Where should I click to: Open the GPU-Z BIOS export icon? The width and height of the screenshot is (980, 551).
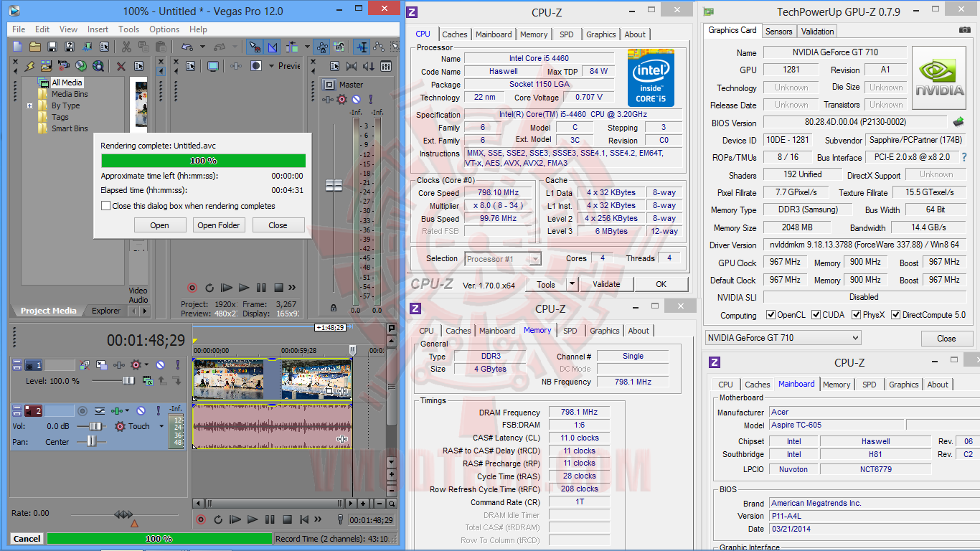[x=958, y=122]
